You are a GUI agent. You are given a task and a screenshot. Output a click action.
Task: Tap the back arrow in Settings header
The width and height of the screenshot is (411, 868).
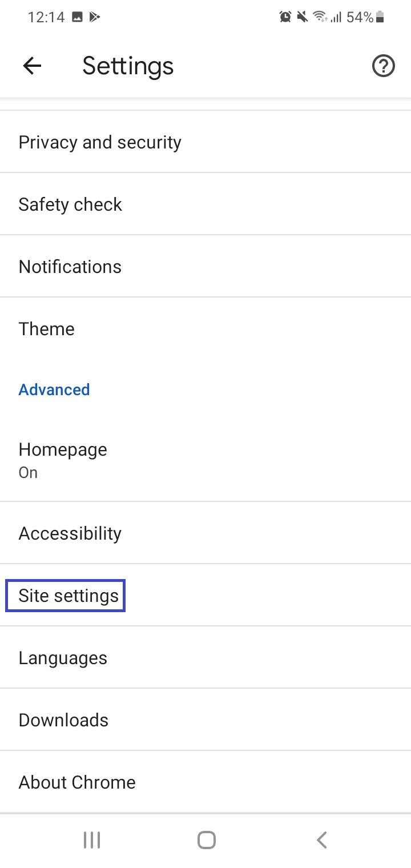click(32, 66)
